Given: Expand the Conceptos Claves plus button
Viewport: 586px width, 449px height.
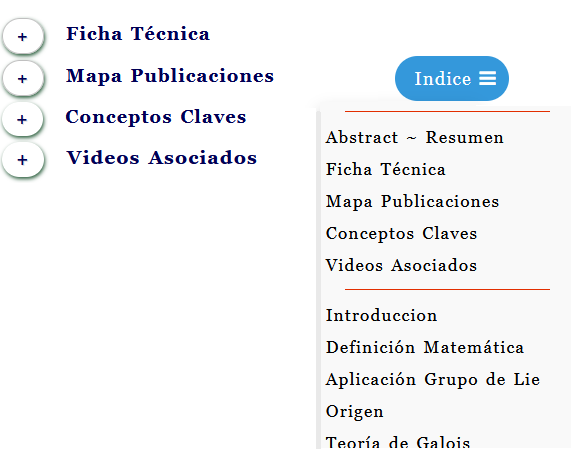Looking at the screenshot, I should coord(22,119).
